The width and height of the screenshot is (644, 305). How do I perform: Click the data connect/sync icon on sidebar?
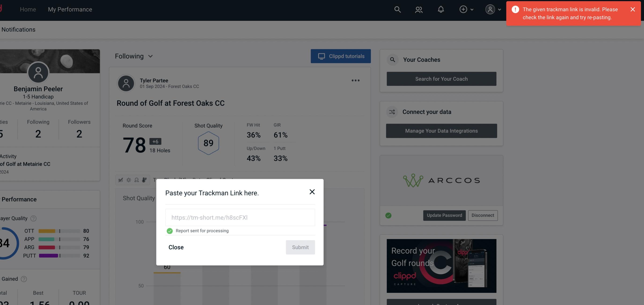point(392,111)
